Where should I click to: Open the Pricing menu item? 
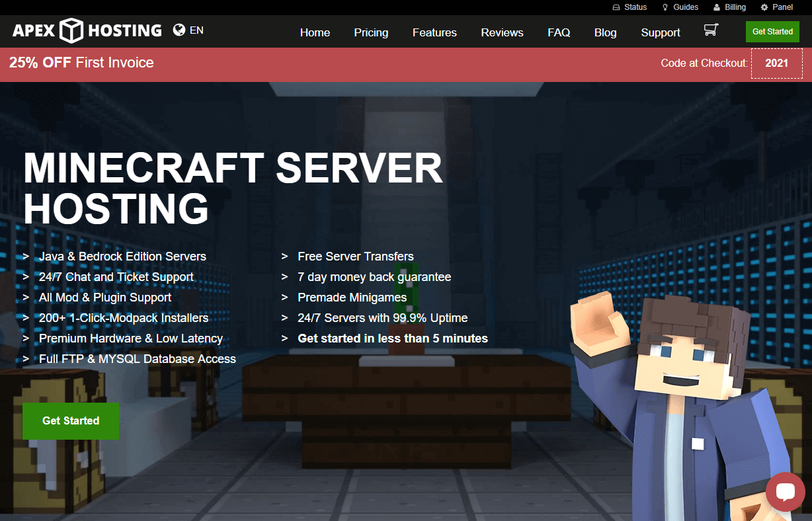pos(371,32)
